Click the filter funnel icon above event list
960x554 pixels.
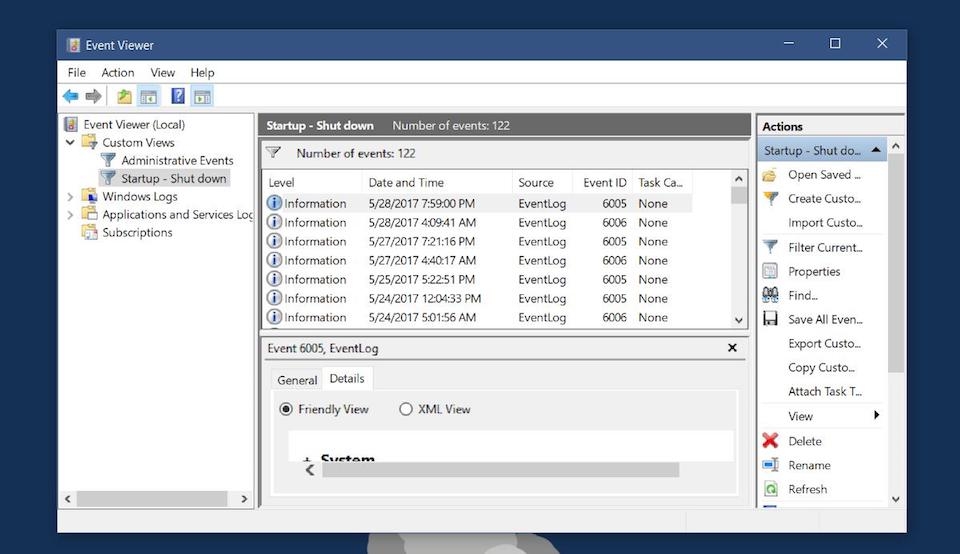click(273, 152)
